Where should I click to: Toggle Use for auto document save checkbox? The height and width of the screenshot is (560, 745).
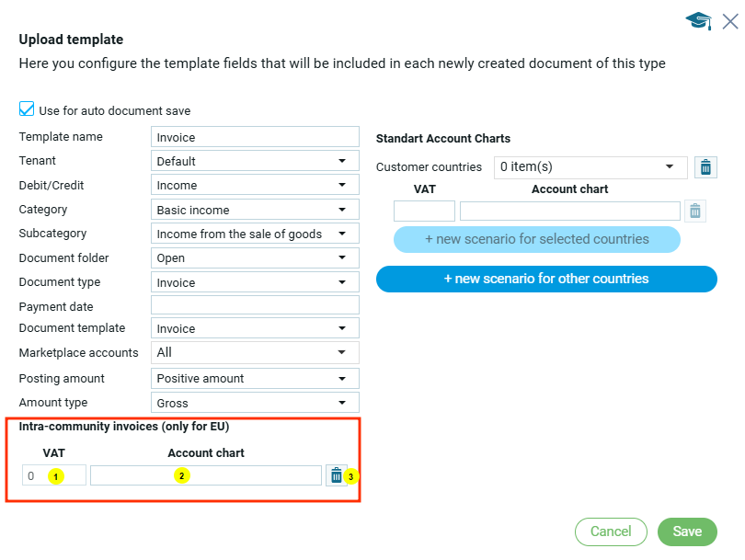point(27,109)
